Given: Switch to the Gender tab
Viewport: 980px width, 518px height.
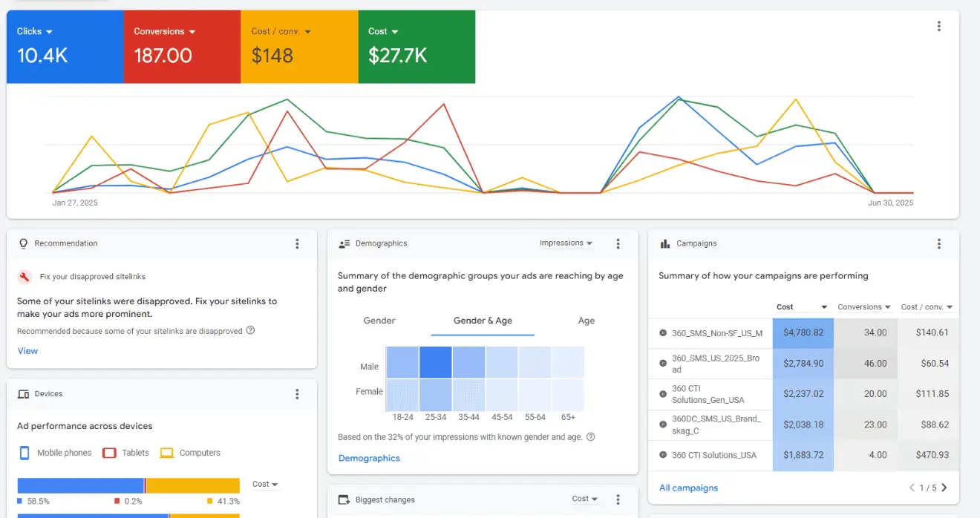Looking at the screenshot, I should click(379, 321).
